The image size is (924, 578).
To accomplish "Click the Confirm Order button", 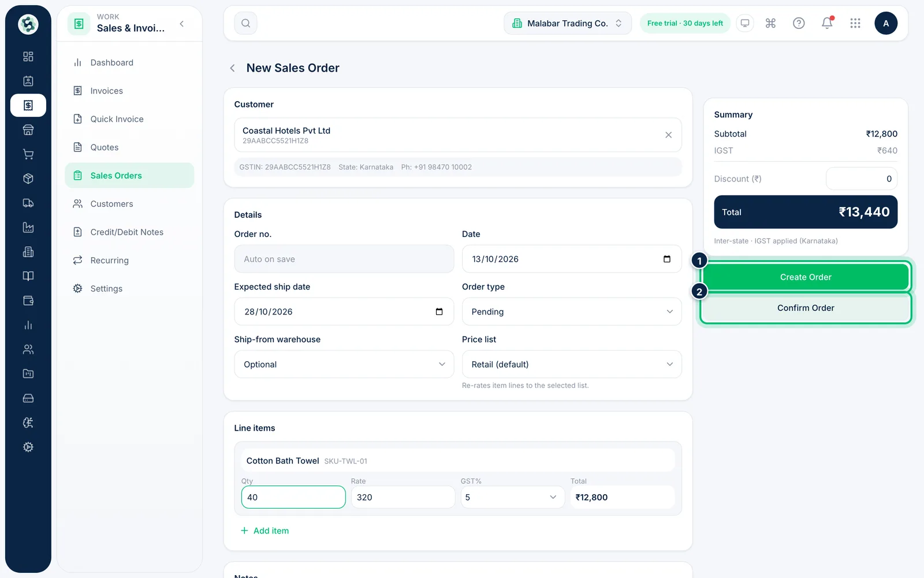I will coord(806,308).
